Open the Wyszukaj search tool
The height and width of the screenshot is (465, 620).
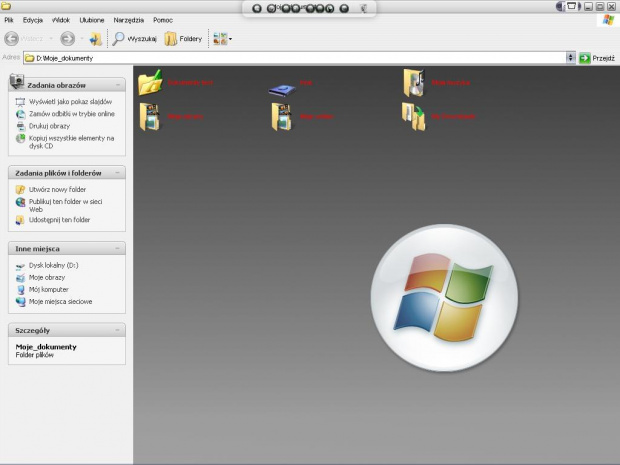coord(134,39)
